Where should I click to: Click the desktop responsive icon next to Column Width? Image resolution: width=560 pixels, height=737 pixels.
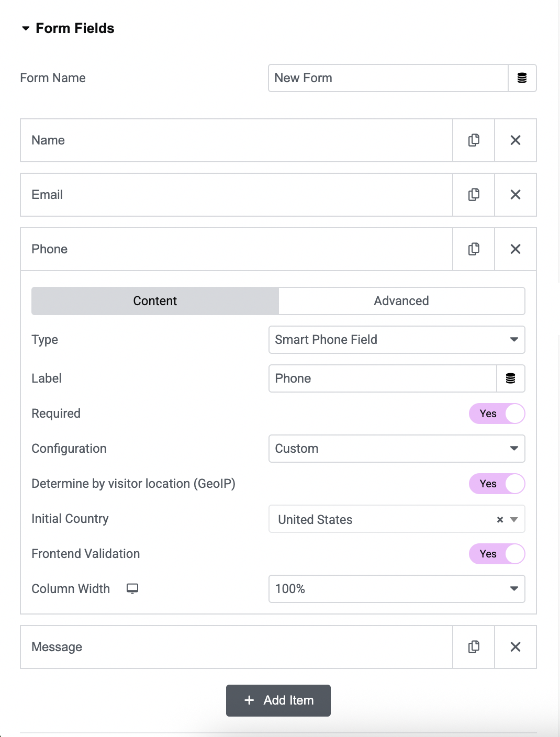click(x=132, y=588)
